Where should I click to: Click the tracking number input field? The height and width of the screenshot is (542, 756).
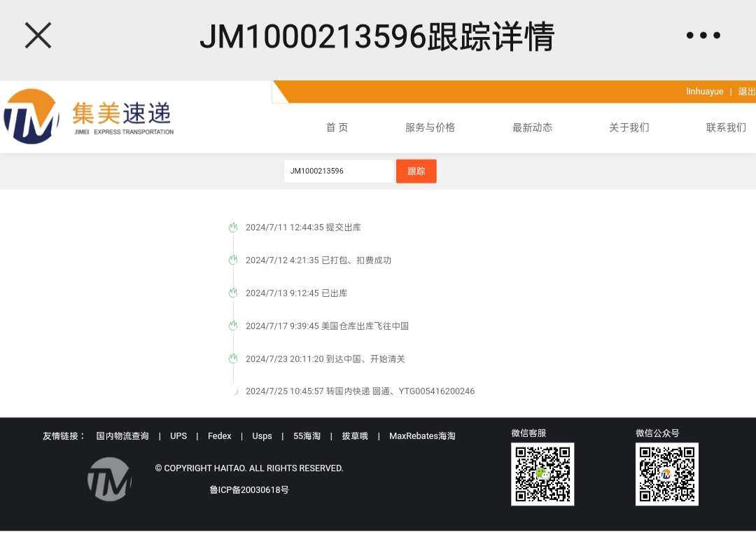coord(339,171)
